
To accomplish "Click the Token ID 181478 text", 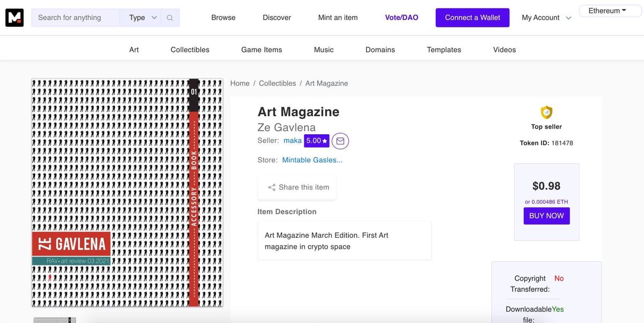I will pos(546,143).
